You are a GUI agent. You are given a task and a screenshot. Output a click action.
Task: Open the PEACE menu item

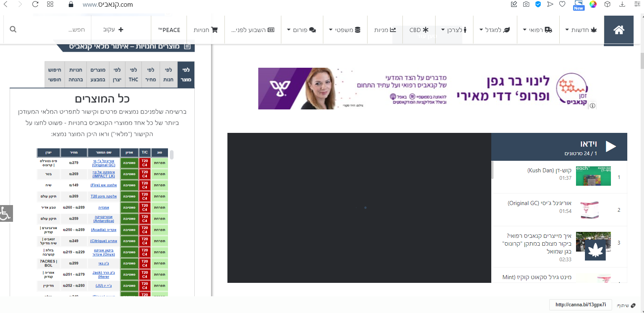169,30
